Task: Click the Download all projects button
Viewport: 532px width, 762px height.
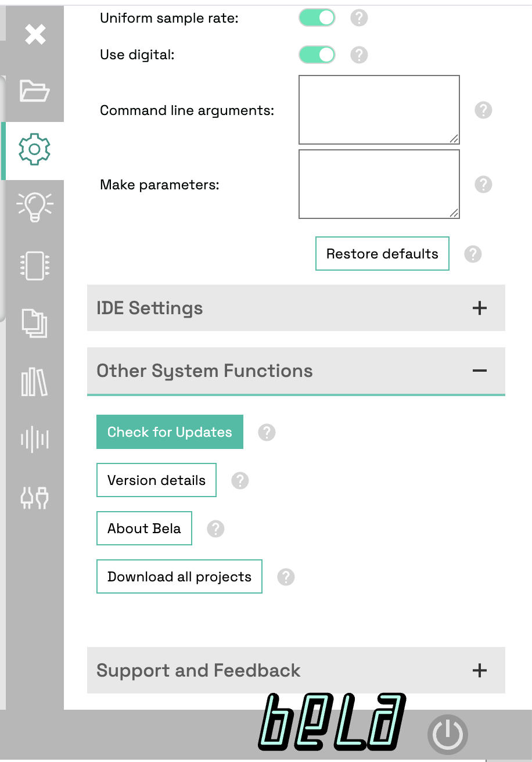Action: (179, 577)
